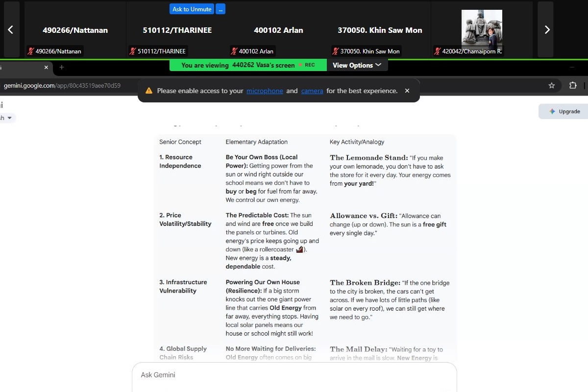The height and width of the screenshot is (392, 588).
Task: Select the 420042/Chamaiporn R. video thumbnail
Action: [481, 28]
